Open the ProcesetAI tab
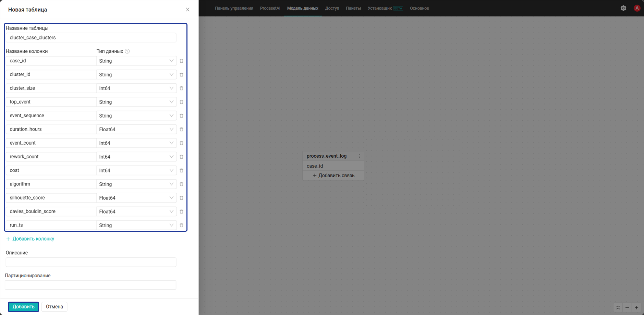This screenshot has width=644, height=315. point(270,8)
